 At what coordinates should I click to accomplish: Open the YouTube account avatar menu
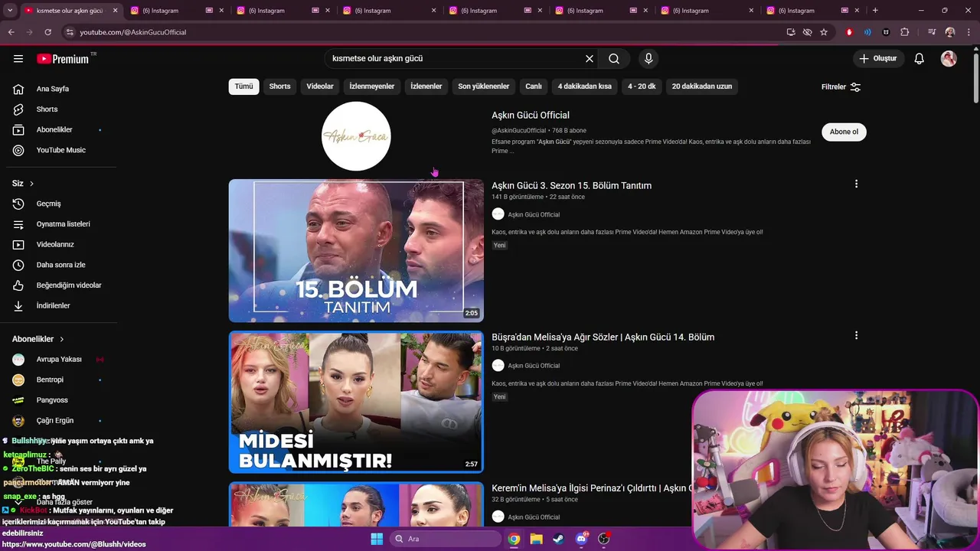click(x=949, y=59)
